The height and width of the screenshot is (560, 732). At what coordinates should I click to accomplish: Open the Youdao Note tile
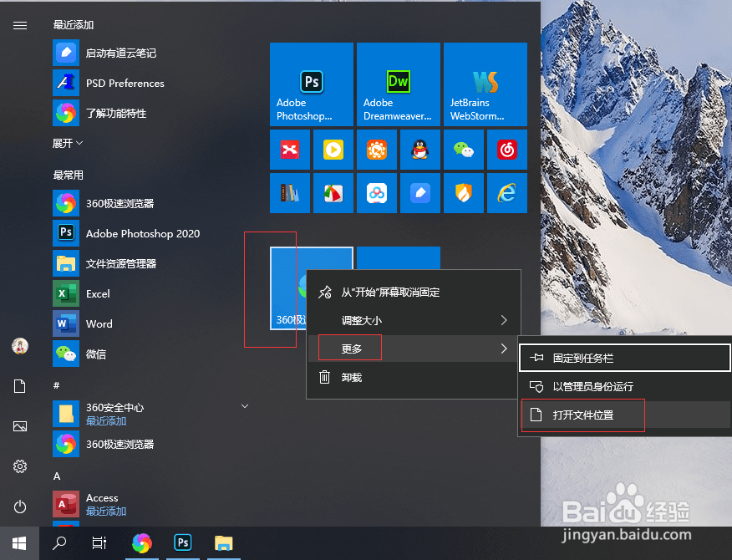point(420,193)
